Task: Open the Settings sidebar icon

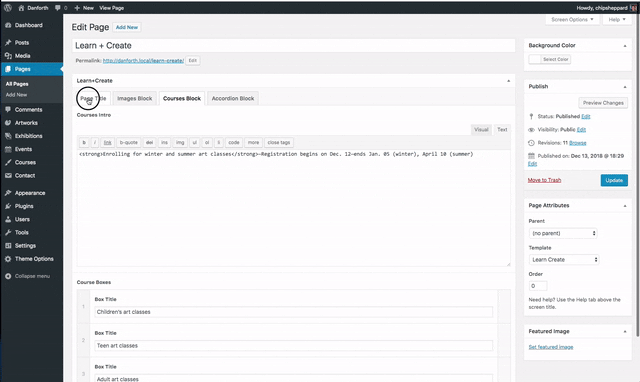Action: [8, 246]
